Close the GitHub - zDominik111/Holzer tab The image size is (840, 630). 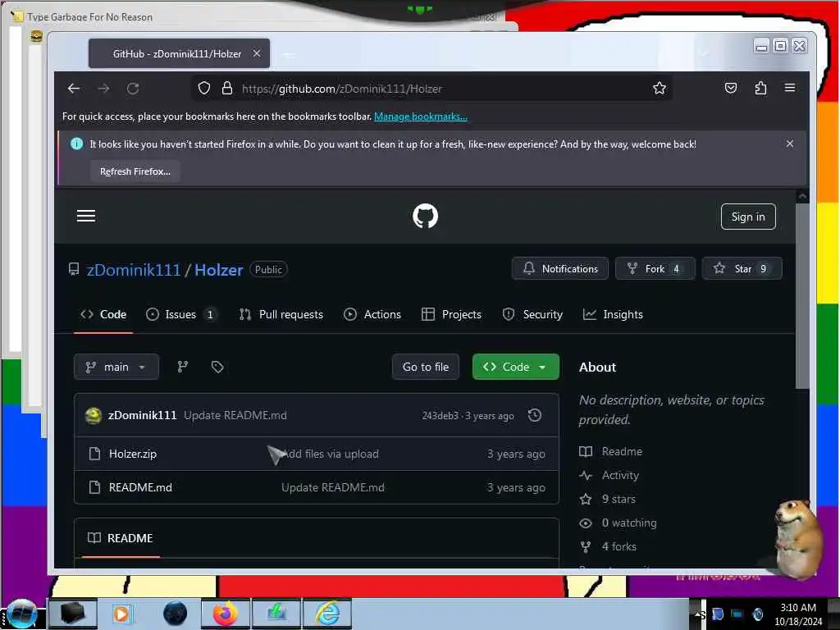pos(257,53)
